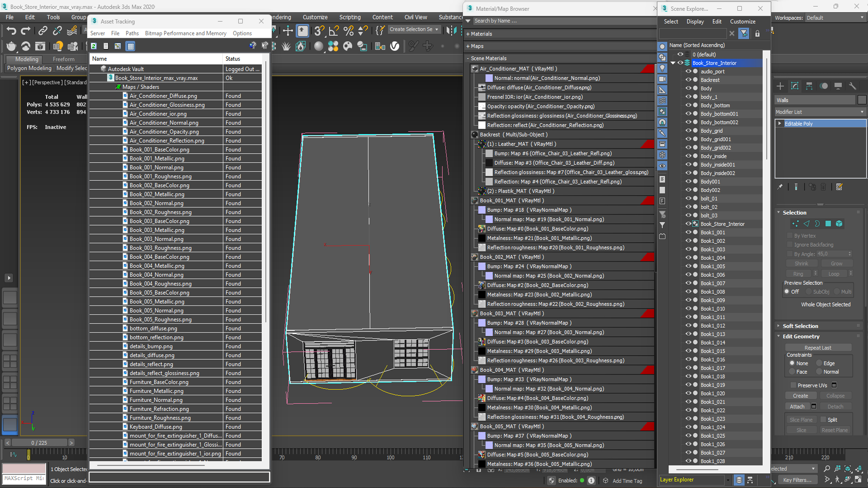
Task: Click the Bind to Space Warp icon
Action: pos(71,31)
